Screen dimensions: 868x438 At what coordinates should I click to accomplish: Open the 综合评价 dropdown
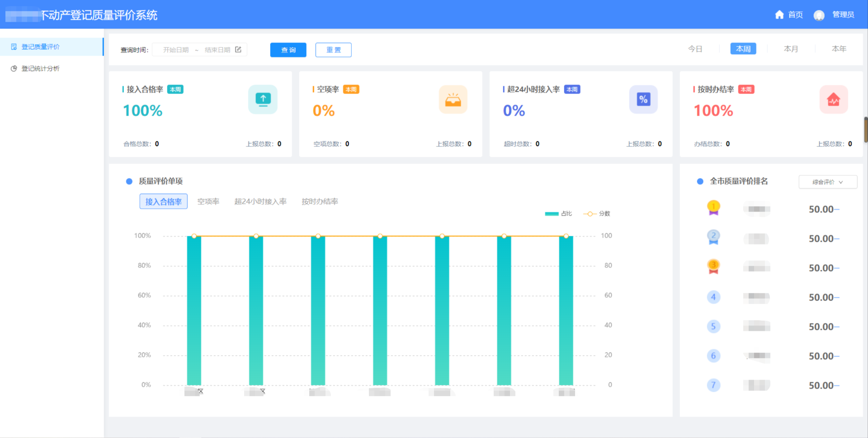pyautogui.click(x=827, y=182)
